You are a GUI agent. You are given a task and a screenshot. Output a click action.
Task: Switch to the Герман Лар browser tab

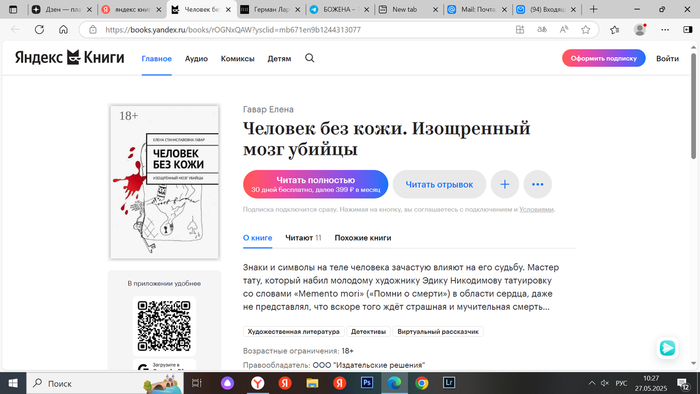(x=271, y=9)
